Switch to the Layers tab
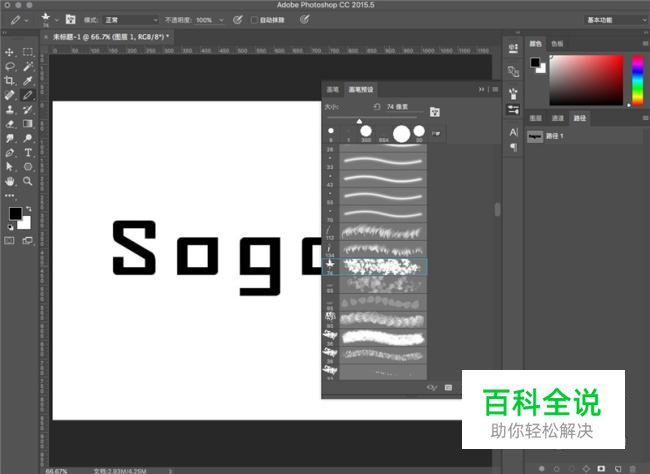Viewport: 650px width, 474px height. point(535,118)
